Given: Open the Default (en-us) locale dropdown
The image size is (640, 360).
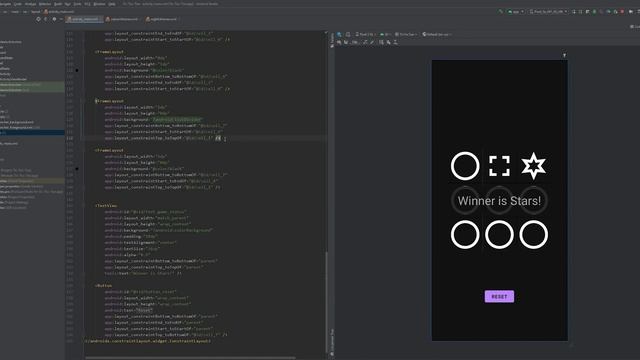Looking at the screenshot, I should coord(437,34).
